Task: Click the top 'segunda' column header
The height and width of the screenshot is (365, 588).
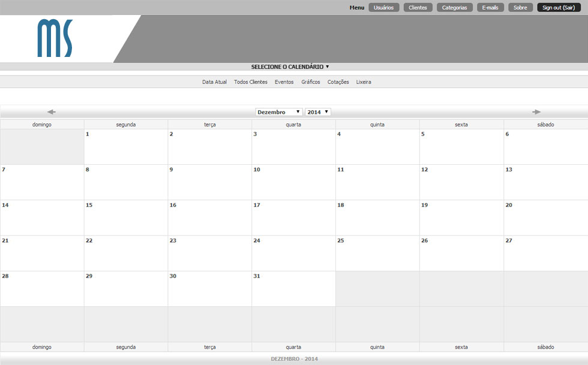Action: coord(126,125)
